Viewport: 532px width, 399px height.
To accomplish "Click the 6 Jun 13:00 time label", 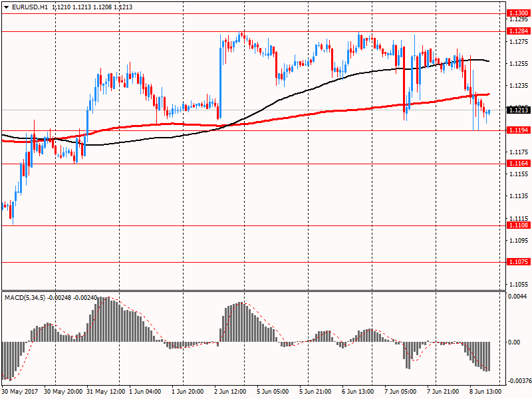I will [358, 392].
